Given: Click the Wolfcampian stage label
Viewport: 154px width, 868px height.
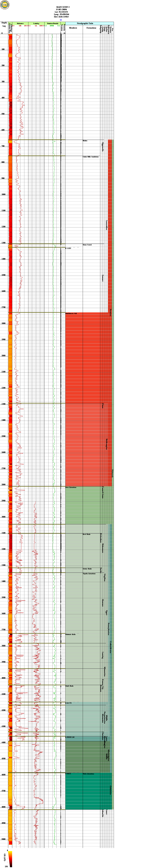Looking at the screenshot, I should (x=107, y=444).
